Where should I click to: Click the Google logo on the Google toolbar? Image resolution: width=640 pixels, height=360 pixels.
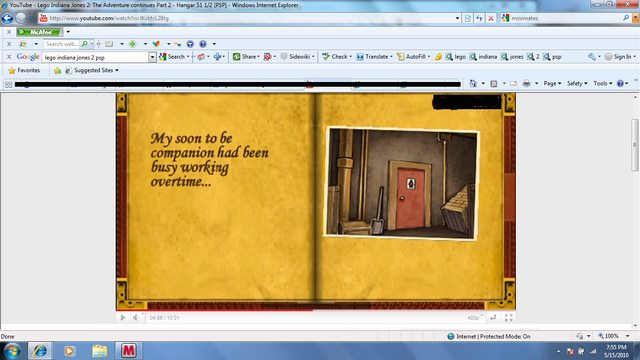pyautogui.click(x=28, y=57)
